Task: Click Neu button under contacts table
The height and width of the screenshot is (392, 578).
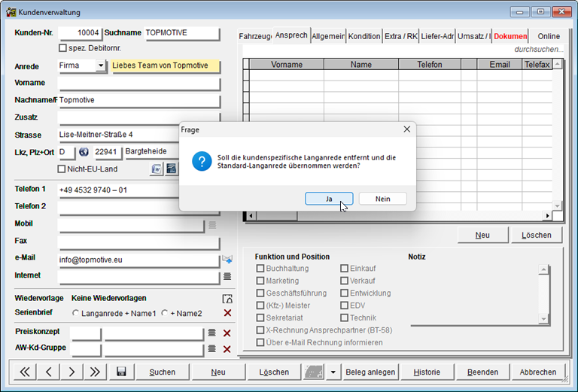Action: click(x=482, y=235)
